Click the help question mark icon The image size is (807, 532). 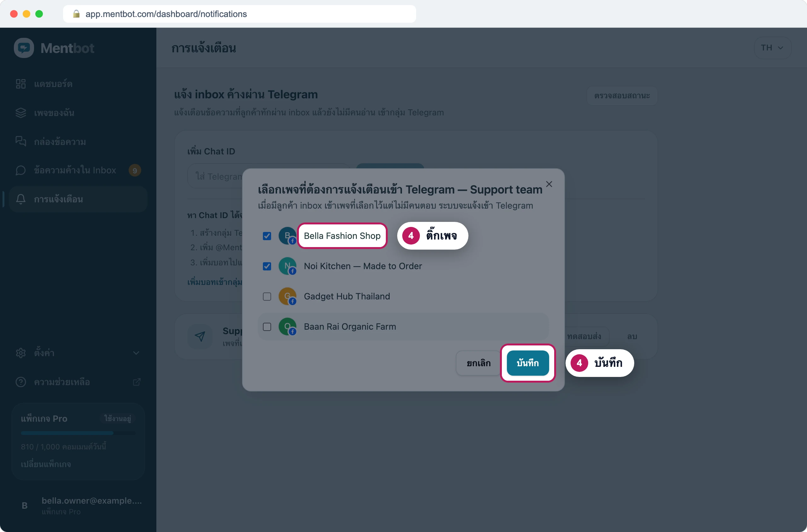coord(21,382)
